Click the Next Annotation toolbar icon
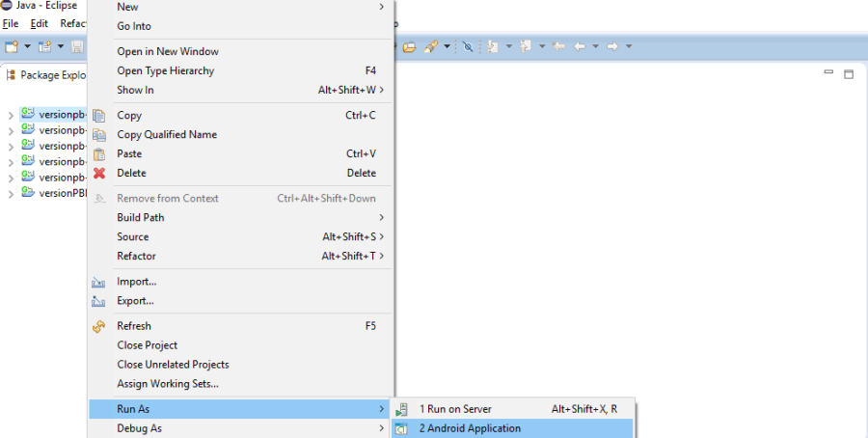This screenshot has width=868, height=438. [x=493, y=46]
